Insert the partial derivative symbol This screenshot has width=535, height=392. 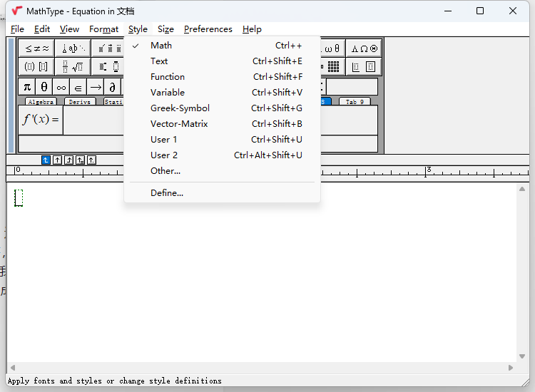click(113, 87)
